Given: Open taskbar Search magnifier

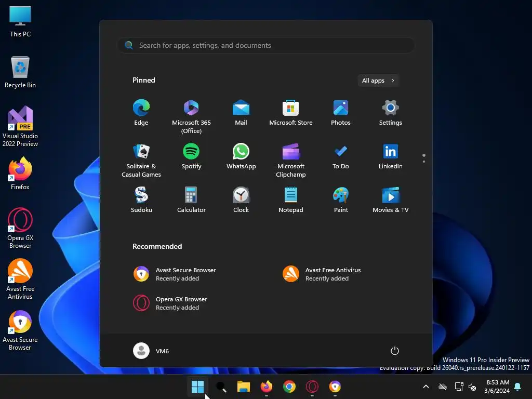Looking at the screenshot, I should [221, 387].
